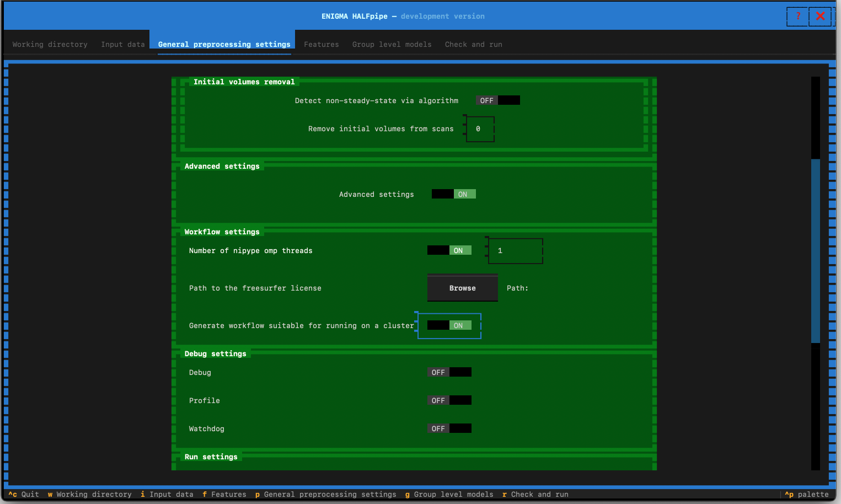Go to the Features tab
Viewport: 841px width, 504px height.
(322, 44)
